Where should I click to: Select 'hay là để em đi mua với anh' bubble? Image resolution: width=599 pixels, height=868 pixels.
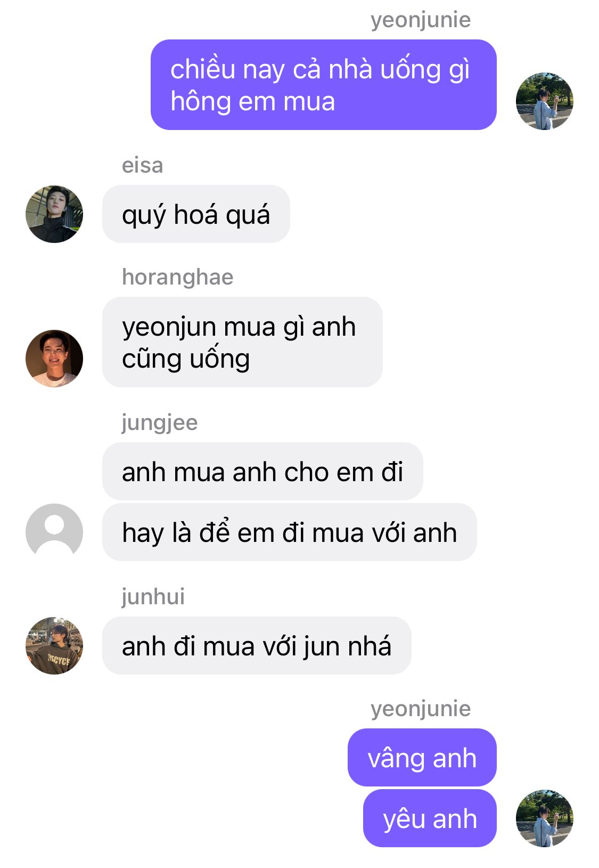pyautogui.click(x=289, y=532)
